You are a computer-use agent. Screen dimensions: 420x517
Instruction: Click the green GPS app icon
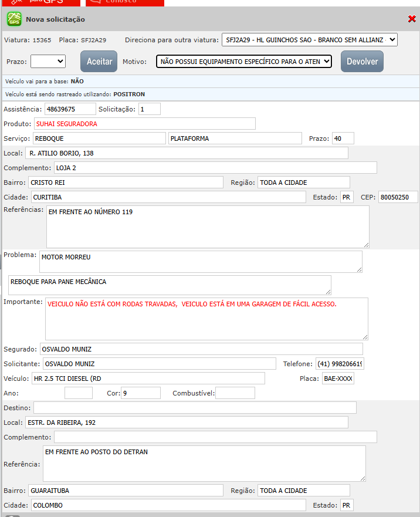click(14, 19)
